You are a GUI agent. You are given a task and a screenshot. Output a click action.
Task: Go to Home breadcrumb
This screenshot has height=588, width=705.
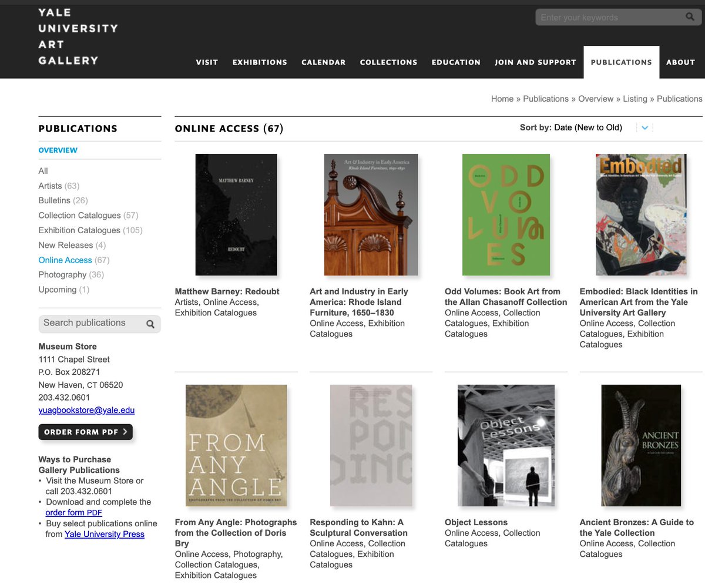pyautogui.click(x=502, y=99)
